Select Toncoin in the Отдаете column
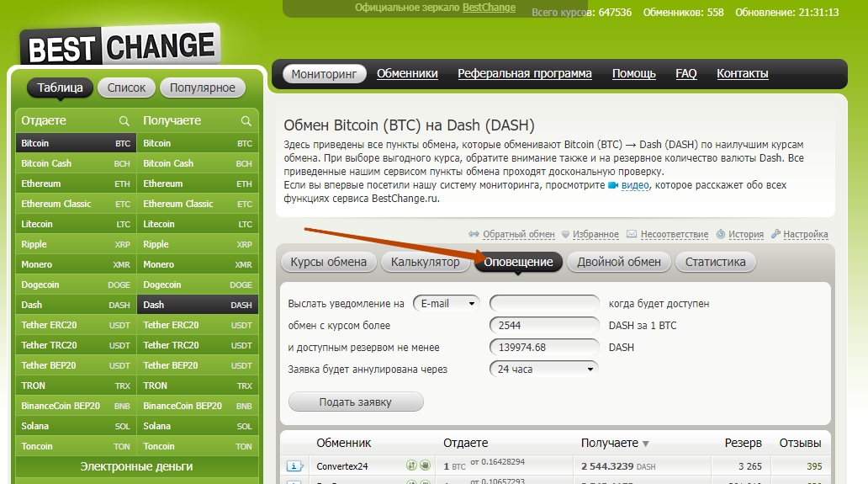This screenshot has height=484, width=868. [x=76, y=446]
